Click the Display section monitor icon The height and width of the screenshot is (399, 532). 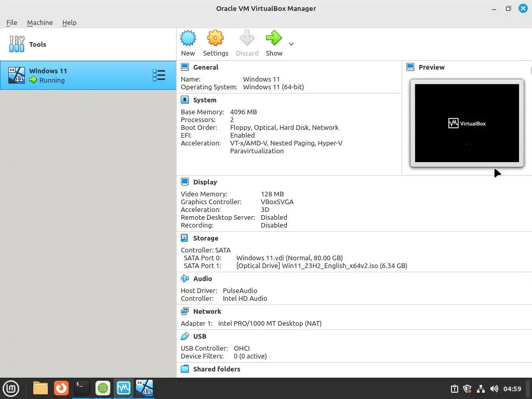[185, 182]
